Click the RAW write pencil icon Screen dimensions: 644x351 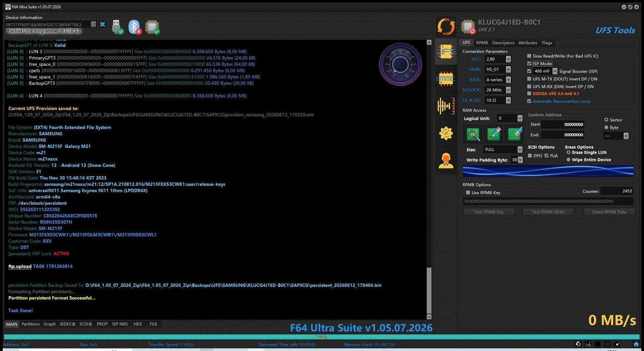(494, 134)
